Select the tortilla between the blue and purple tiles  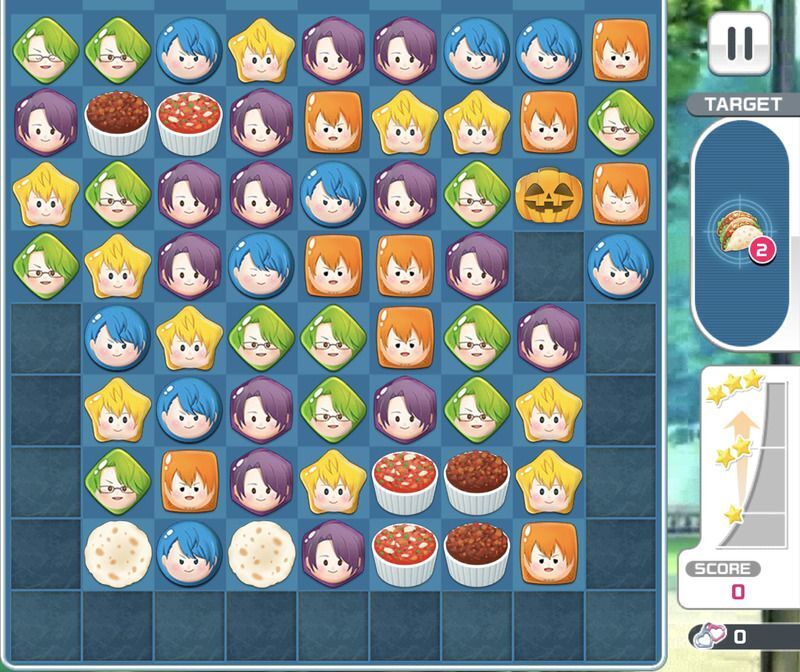(x=261, y=554)
